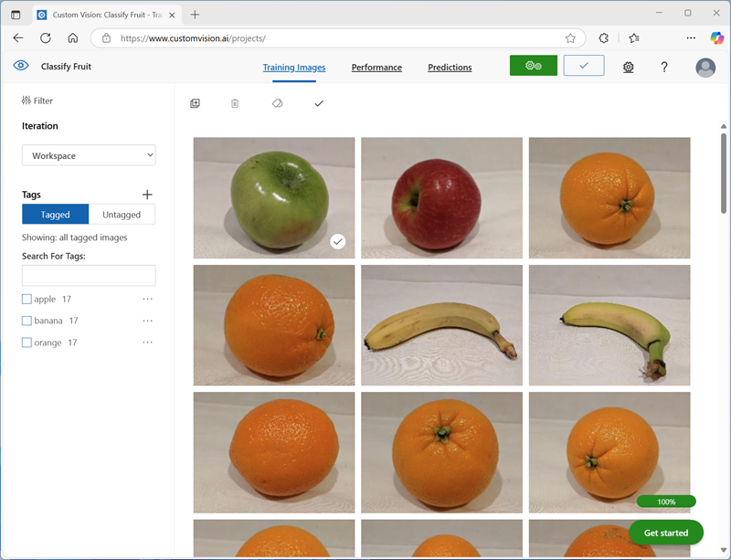The height and width of the screenshot is (560, 731).
Task: Add a new tag with the plus button
Action: [x=147, y=194]
